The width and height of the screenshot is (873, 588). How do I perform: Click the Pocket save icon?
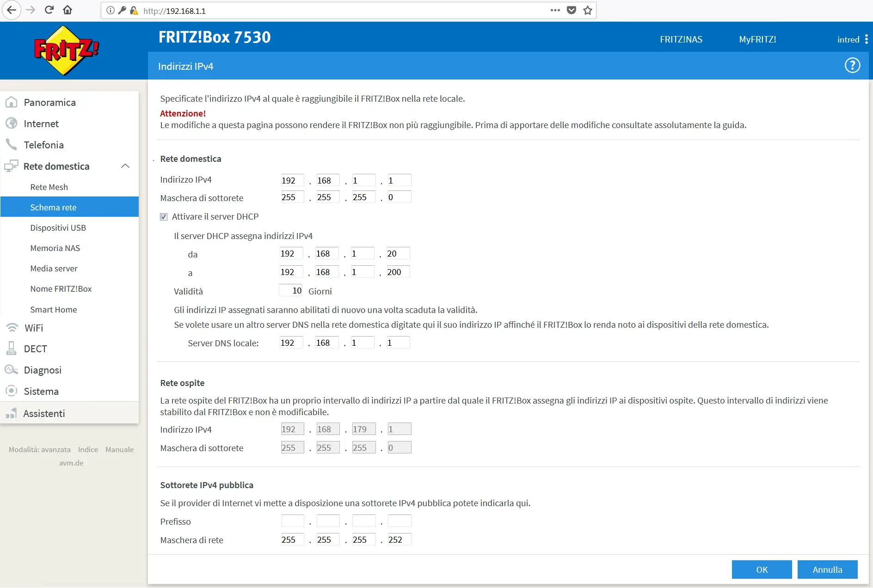(x=572, y=10)
